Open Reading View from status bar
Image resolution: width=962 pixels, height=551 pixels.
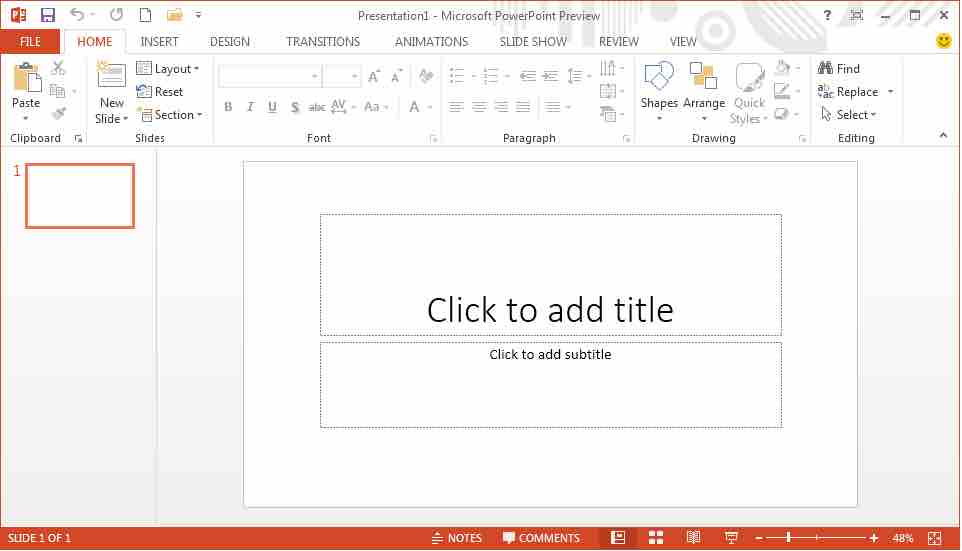click(x=693, y=538)
